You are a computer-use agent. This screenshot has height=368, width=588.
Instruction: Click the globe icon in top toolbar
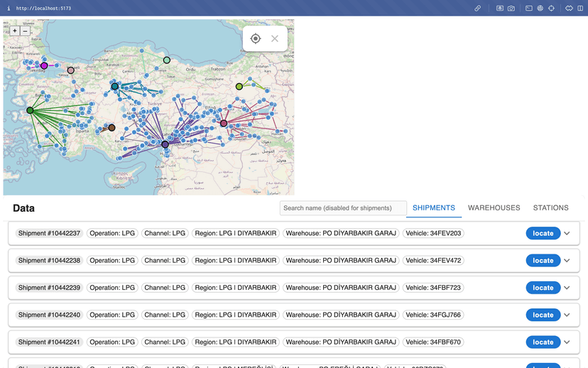[x=540, y=9]
